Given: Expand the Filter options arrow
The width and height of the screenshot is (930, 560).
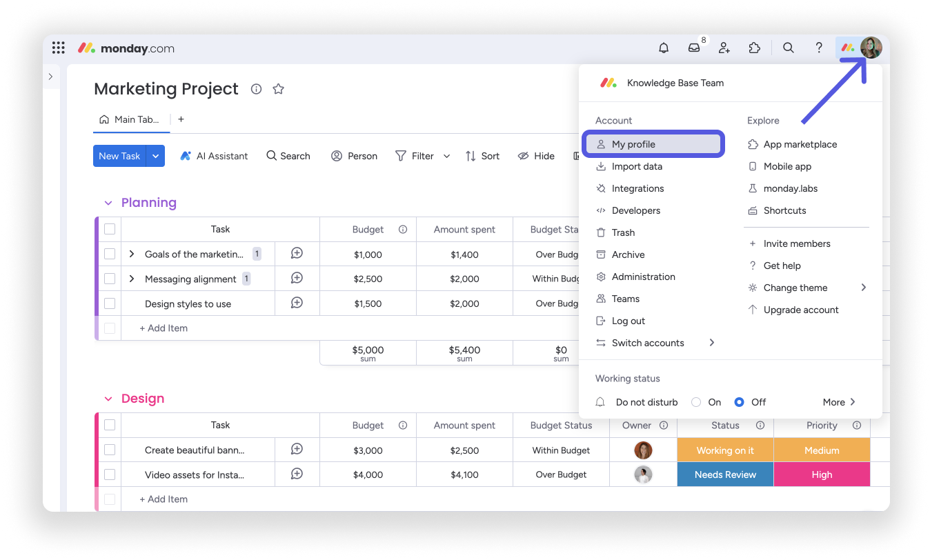Looking at the screenshot, I should pyautogui.click(x=446, y=156).
